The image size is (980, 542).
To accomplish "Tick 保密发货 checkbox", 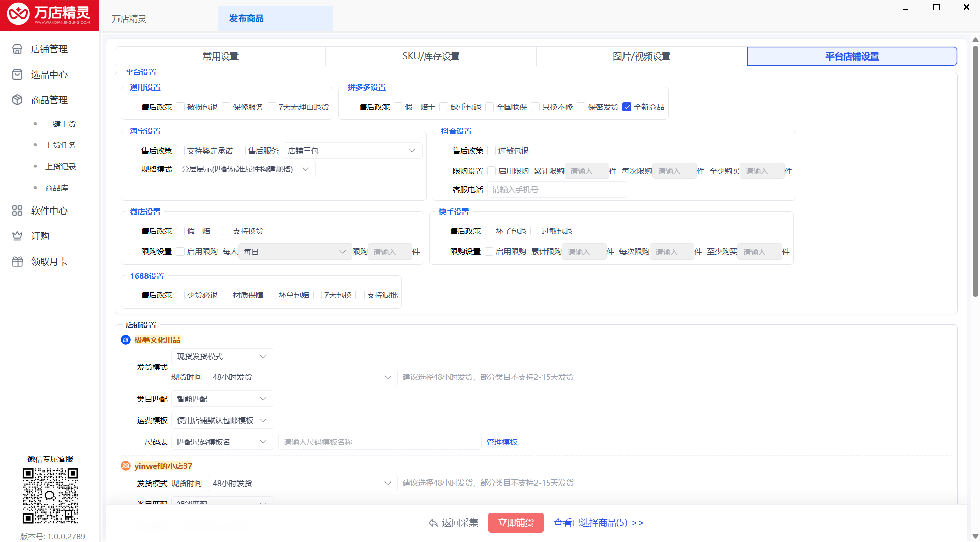I will click(581, 107).
